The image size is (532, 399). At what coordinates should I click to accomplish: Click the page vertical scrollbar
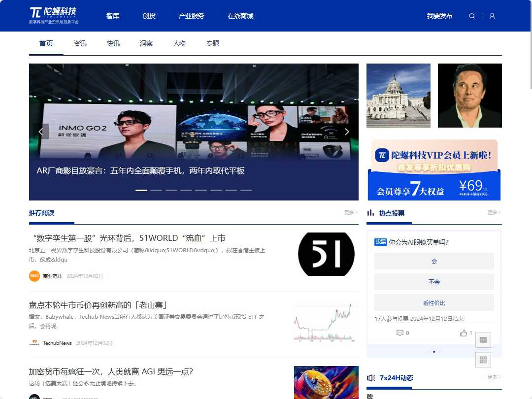click(x=531, y=44)
